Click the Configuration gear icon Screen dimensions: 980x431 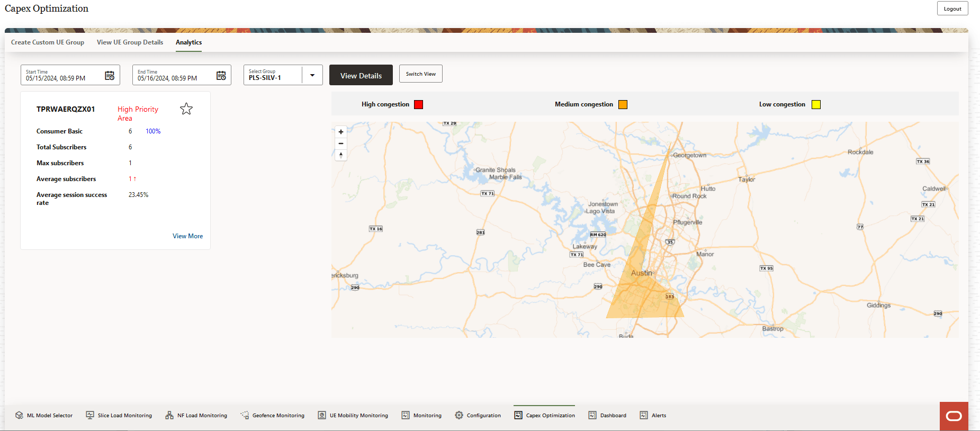[x=459, y=415]
